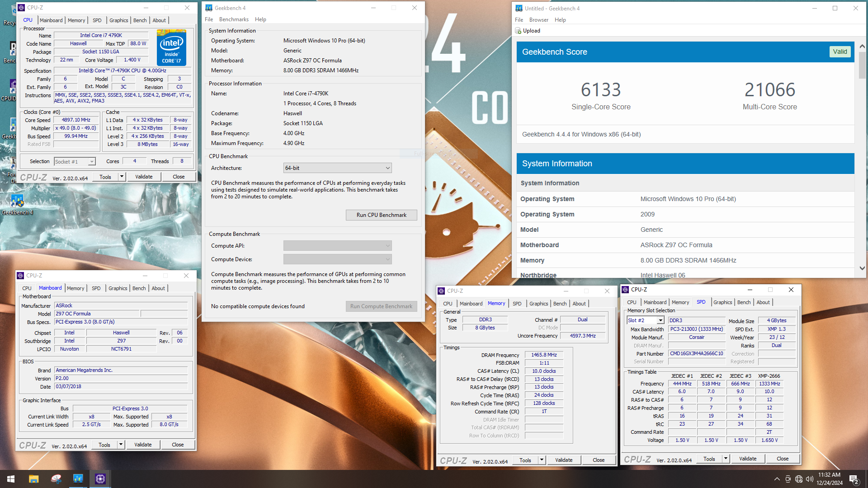Image resolution: width=868 pixels, height=488 pixels.
Task: Click Run CPU Benchmark button
Action: pyautogui.click(x=381, y=215)
